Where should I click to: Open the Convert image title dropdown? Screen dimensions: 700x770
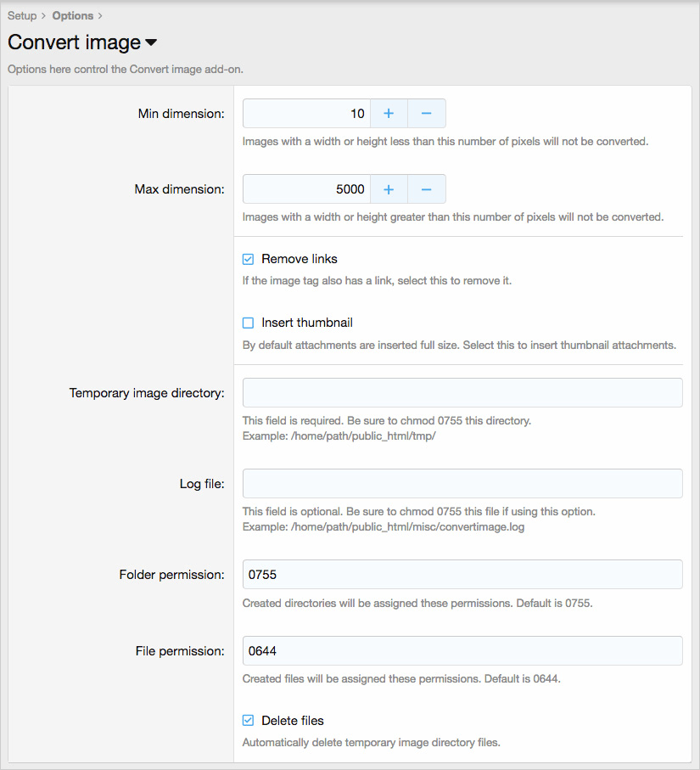[x=151, y=42]
